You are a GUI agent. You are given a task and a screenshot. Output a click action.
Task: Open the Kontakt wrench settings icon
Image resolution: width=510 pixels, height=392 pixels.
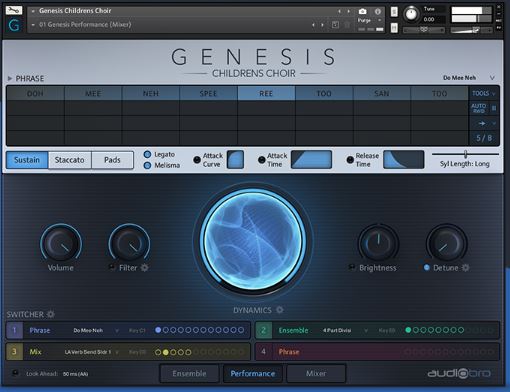pos(14,10)
